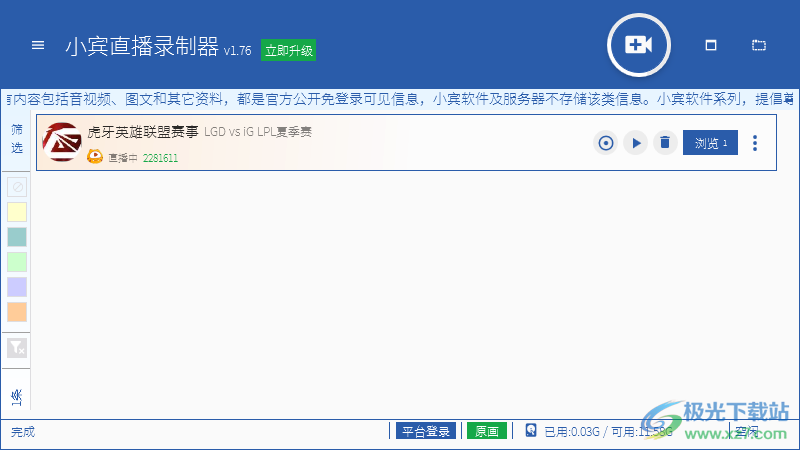The height and width of the screenshot is (450, 800).
Task: Click the green 立即升级 upgrade button
Action: [x=288, y=50]
